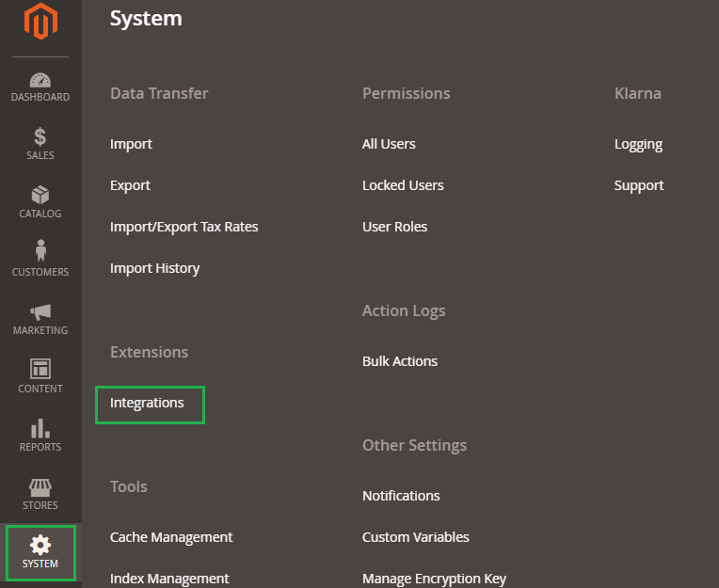Click the Magento logo icon

[x=40, y=21]
